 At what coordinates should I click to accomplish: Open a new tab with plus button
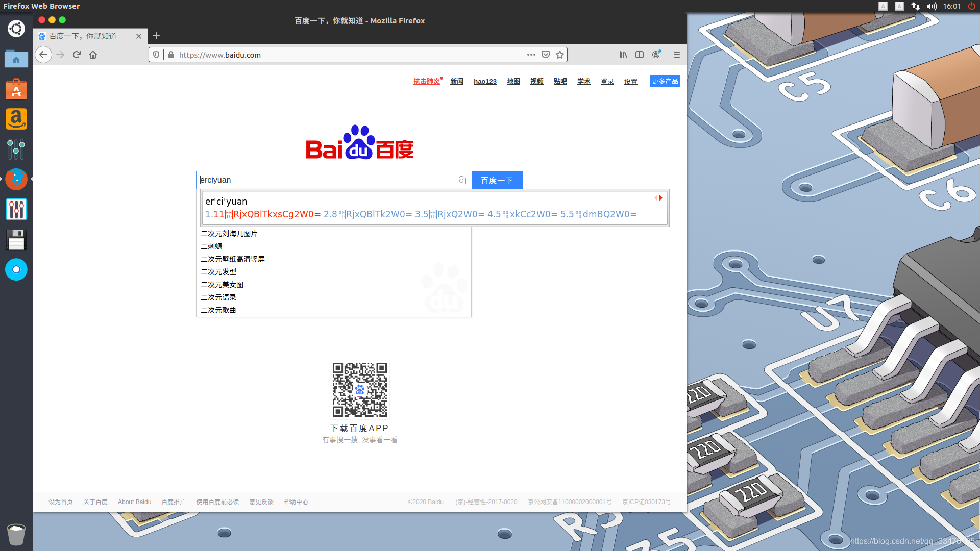coord(156,36)
